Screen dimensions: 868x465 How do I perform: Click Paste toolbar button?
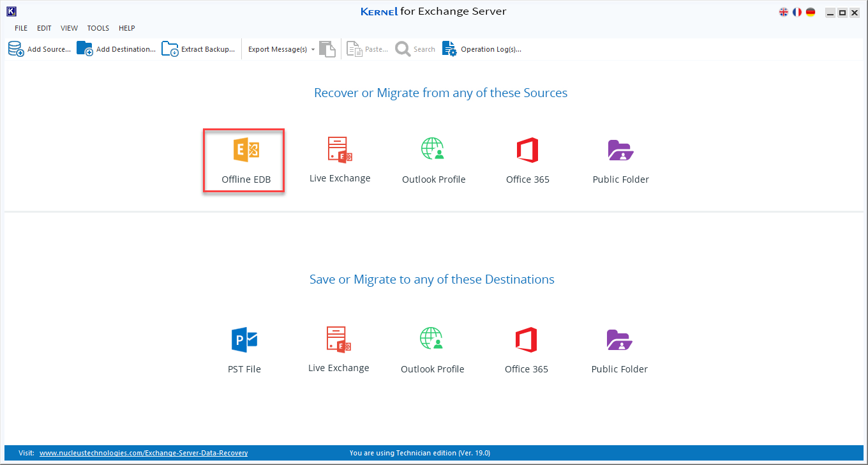(x=367, y=49)
